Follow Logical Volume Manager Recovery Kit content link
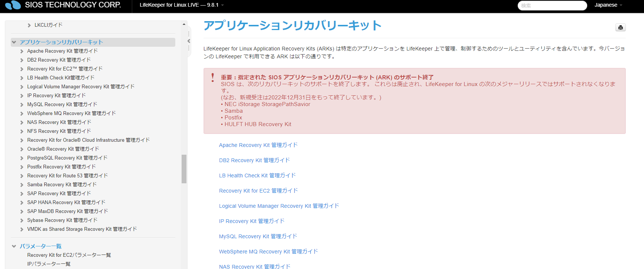This screenshot has height=269, width=644. [x=279, y=206]
